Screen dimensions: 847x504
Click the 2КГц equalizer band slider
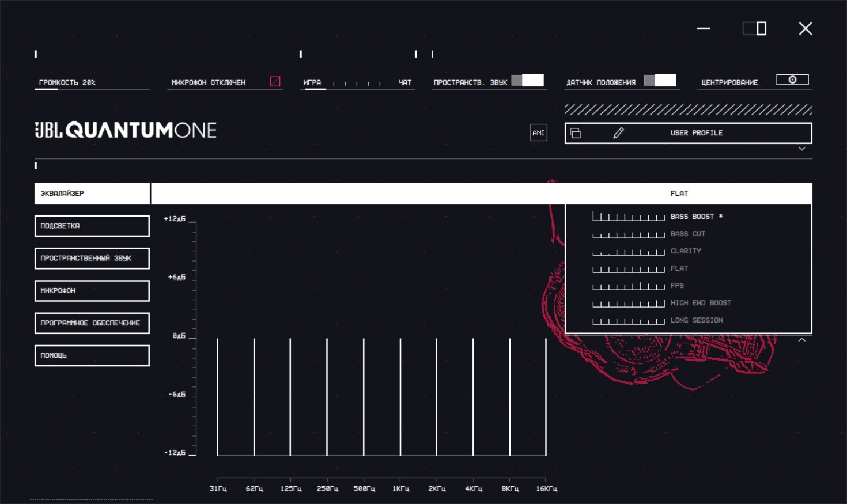pyautogui.click(x=437, y=397)
